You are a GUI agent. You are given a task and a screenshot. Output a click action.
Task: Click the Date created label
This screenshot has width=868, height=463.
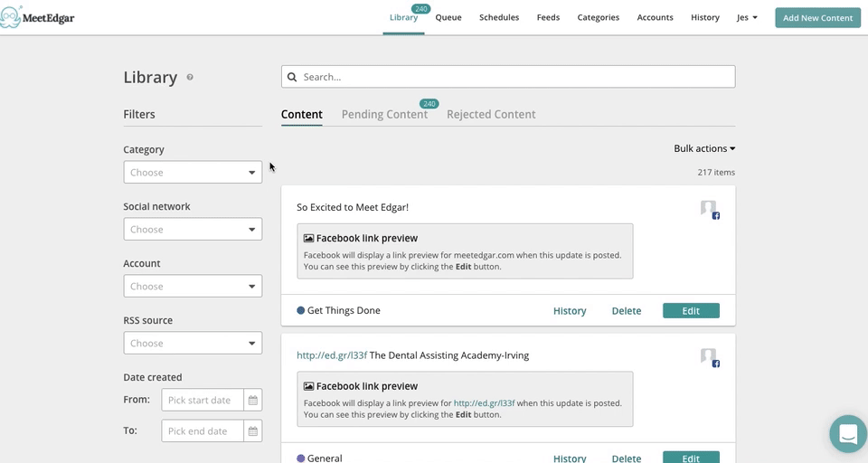pos(152,377)
